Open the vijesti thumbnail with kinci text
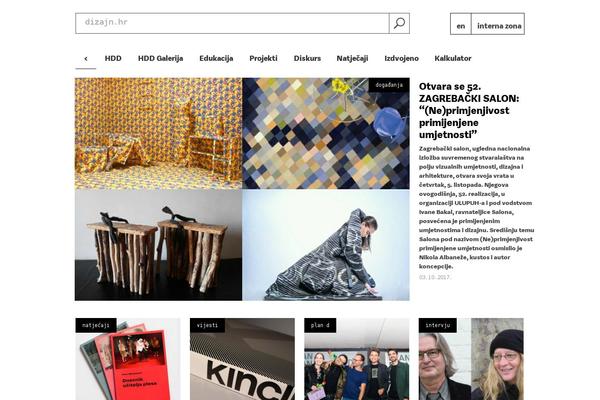The height and width of the screenshot is (400, 600). [x=242, y=359]
